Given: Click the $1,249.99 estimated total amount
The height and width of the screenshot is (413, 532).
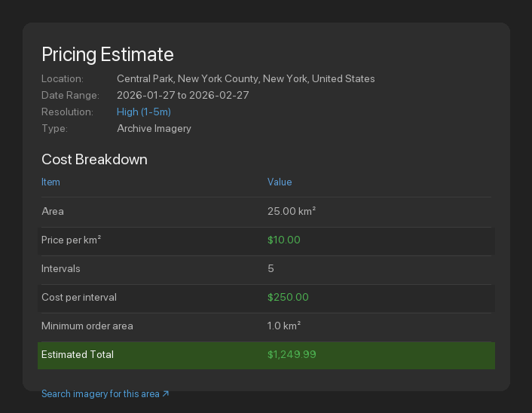Looking at the screenshot, I should (292, 354).
